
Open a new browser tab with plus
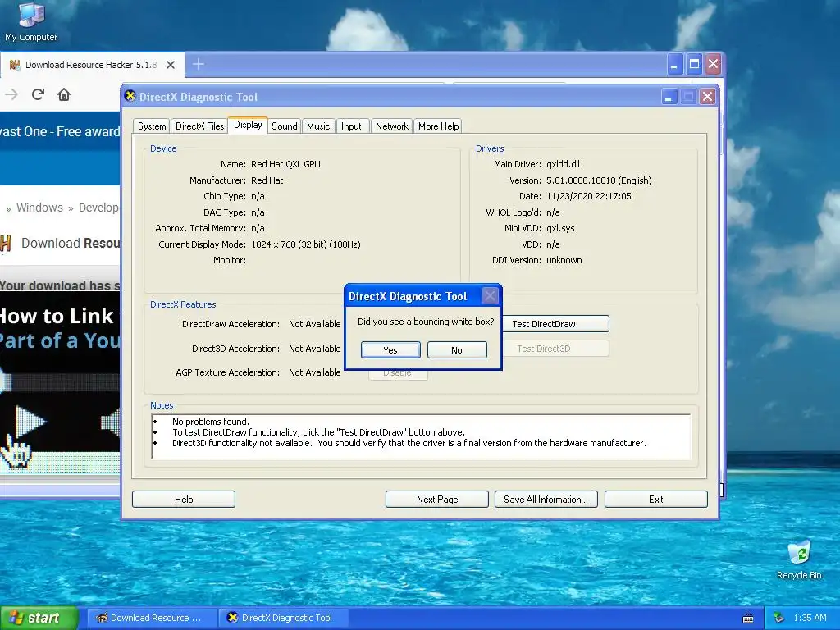click(199, 64)
